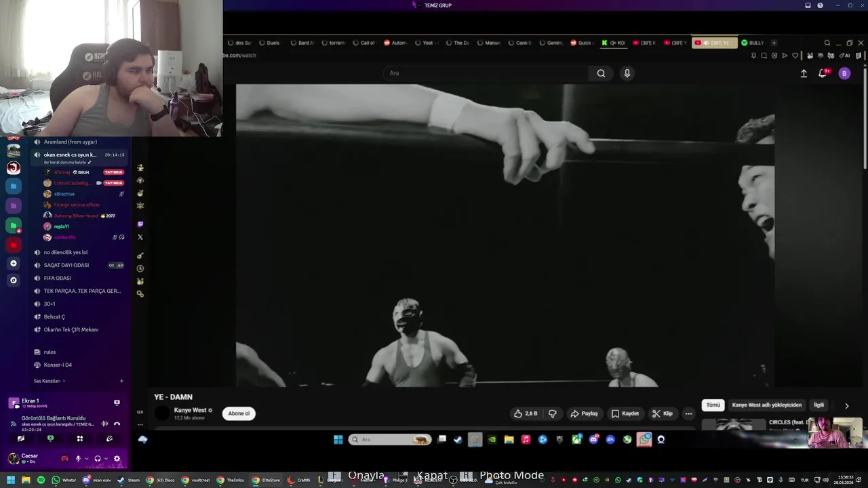The width and height of the screenshot is (868, 488).
Task: Open the CIRCLES recommended video thumbnail
Action: [x=733, y=424]
